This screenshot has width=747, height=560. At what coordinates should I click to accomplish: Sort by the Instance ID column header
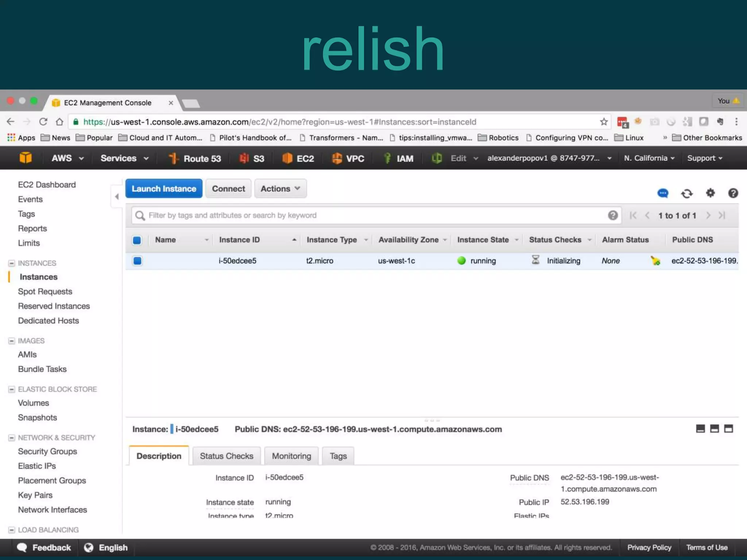click(x=258, y=240)
